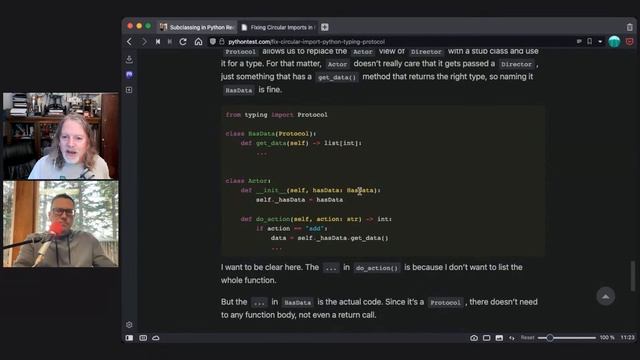This screenshot has height=360, width=640.
Task: Reload the pythontest.com page
Action: [x=183, y=42]
